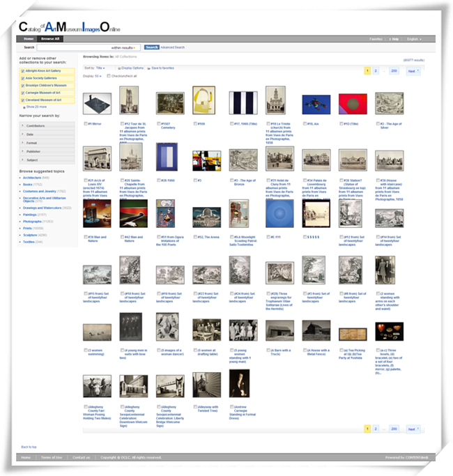Toggle the Check/uncheck all checkbox
453x476 pixels.
[x=109, y=75]
